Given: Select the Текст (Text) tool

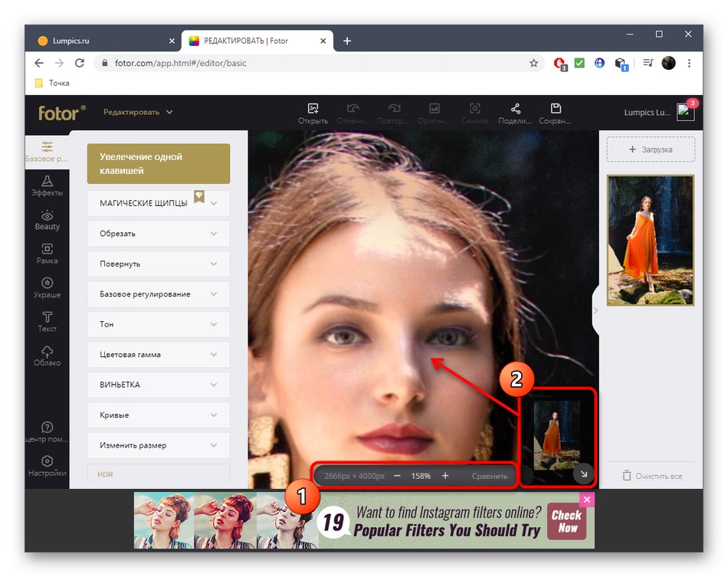Looking at the screenshot, I should [x=47, y=321].
